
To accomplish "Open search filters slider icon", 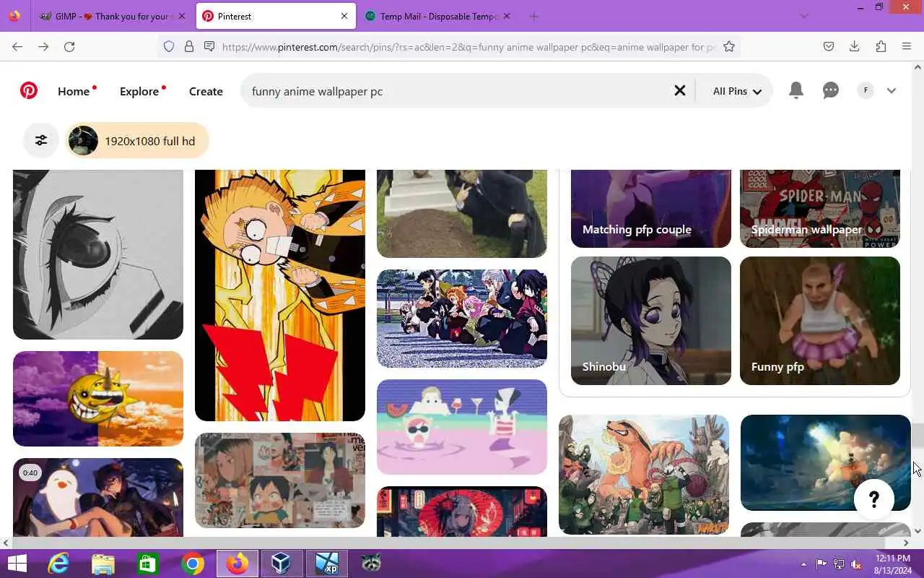I will tap(41, 141).
